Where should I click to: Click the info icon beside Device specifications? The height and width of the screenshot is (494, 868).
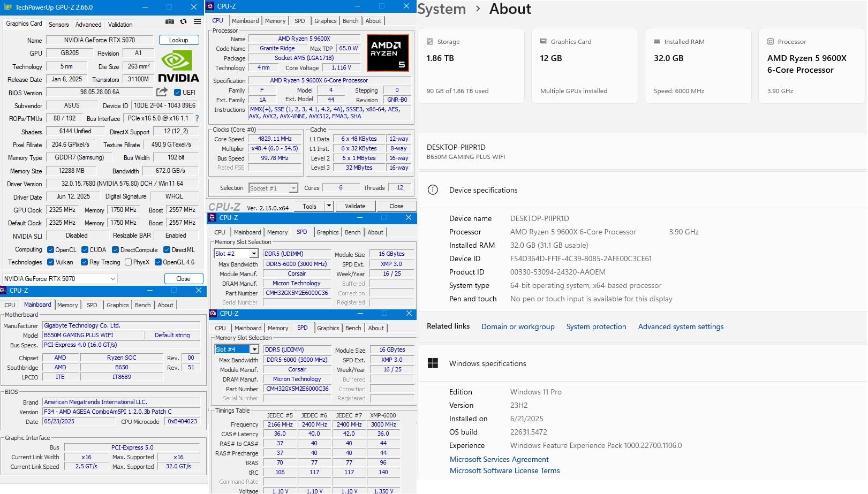pyautogui.click(x=433, y=190)
